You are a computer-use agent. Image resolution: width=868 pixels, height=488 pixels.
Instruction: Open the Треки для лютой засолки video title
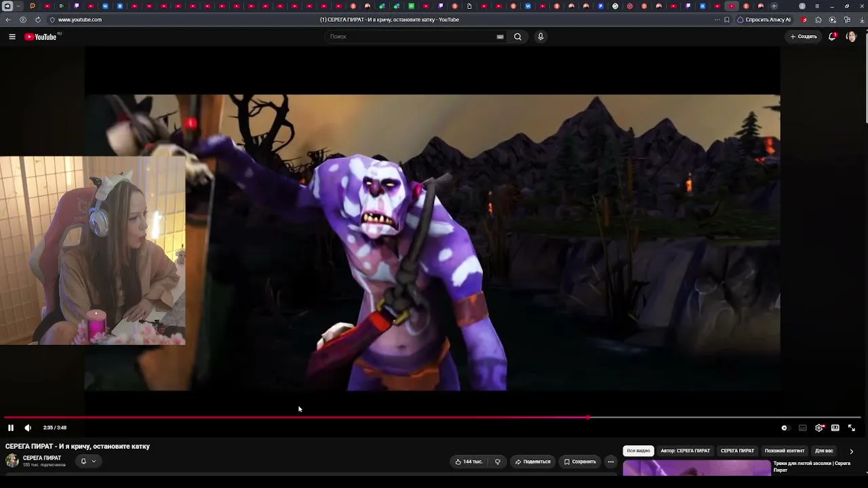coord(812,466)
